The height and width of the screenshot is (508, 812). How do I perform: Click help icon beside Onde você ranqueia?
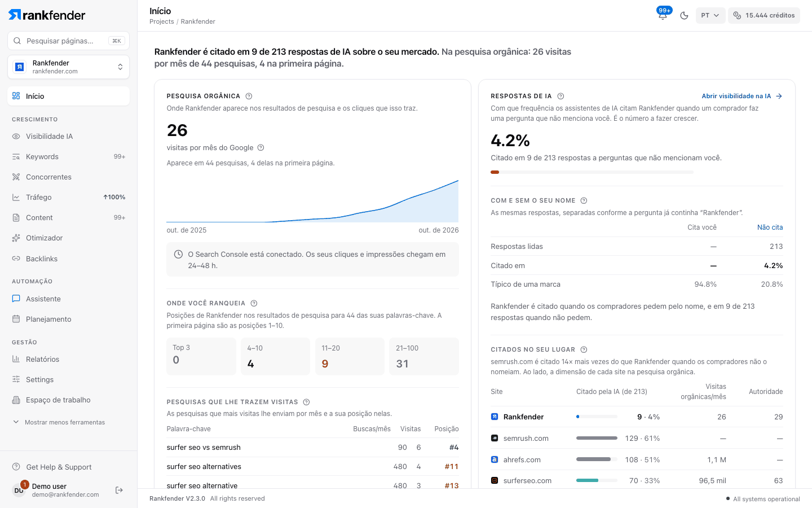(254, 303)
